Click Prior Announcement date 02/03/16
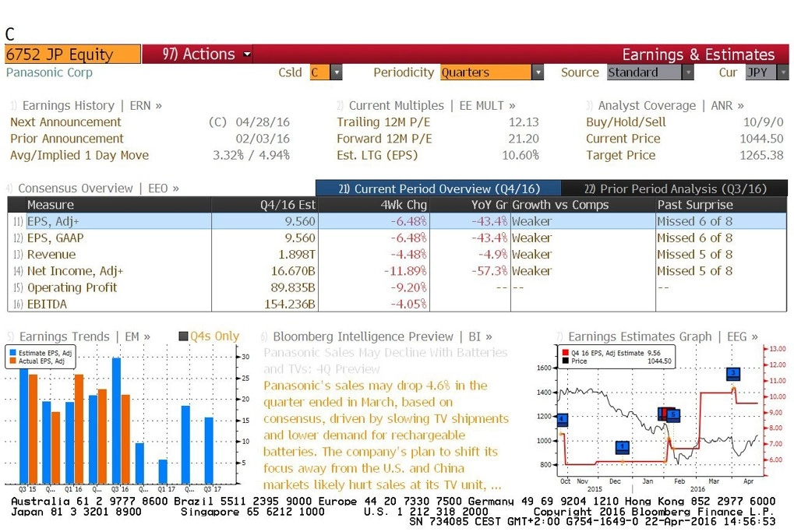The height and width of the screenshot is (532, 794). click(x=263, y=139)
